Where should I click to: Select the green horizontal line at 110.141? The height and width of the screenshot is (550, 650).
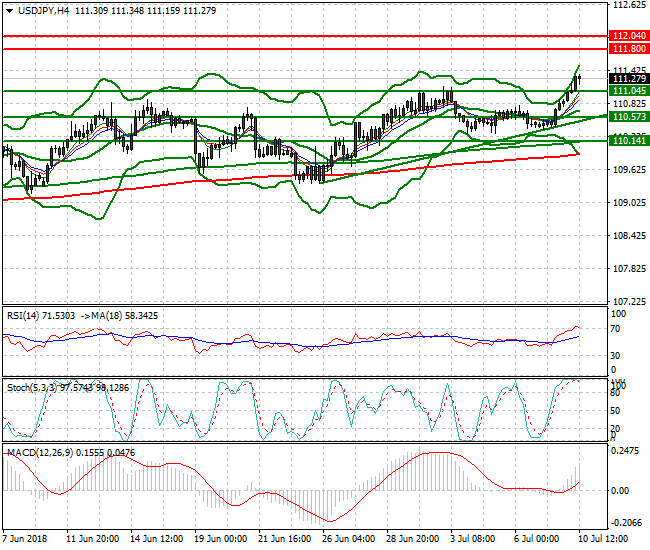(305, 141)
